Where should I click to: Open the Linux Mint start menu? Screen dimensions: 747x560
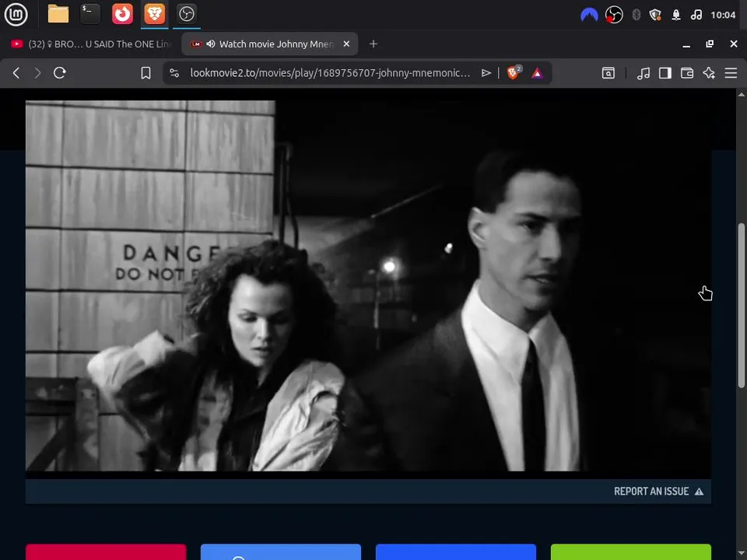[x=16, y=14]
